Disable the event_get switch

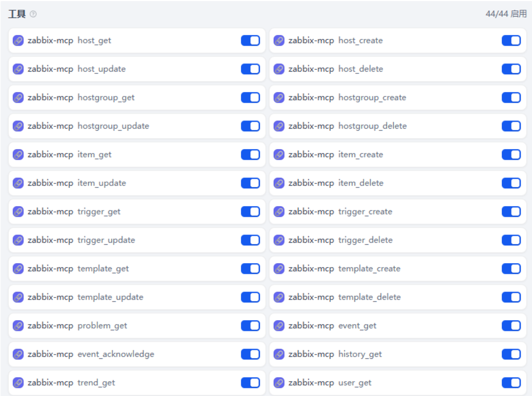[512, 326]
